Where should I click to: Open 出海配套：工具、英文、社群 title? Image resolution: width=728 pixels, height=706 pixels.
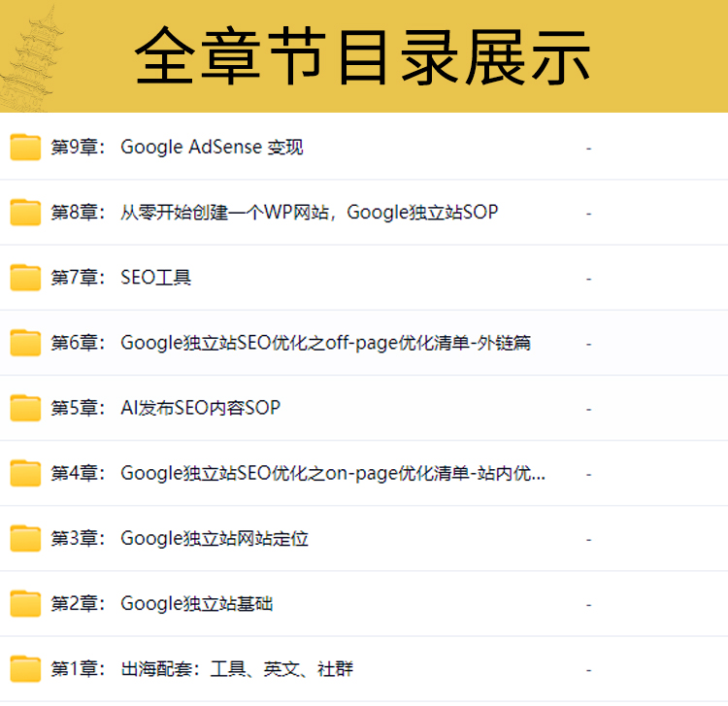(x=208, y=669)
